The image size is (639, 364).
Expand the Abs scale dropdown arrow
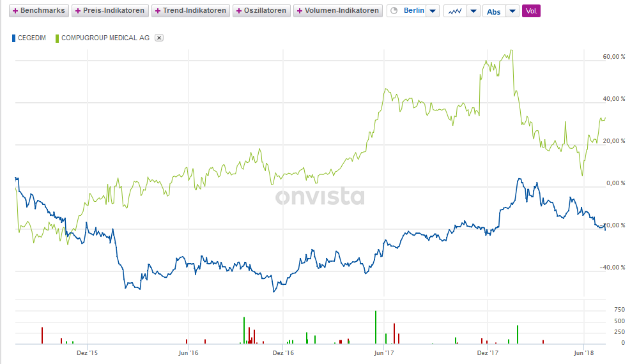click(512, 11)
